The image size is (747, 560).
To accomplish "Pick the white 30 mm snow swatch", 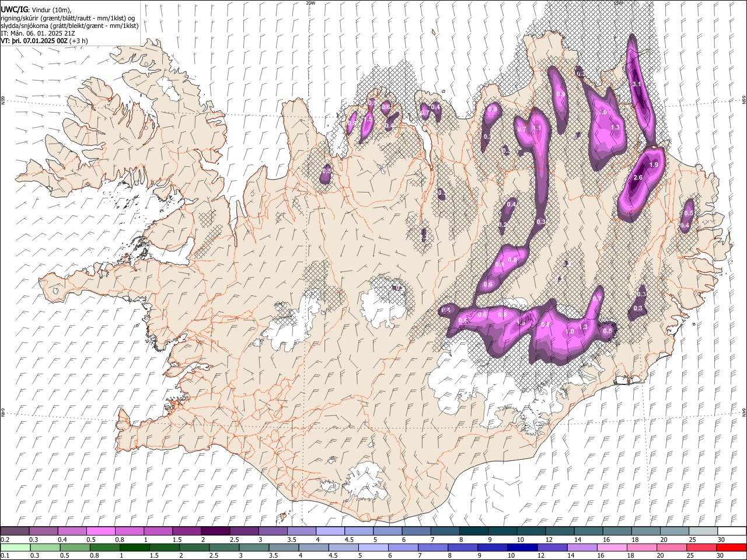I will (731, 531).
